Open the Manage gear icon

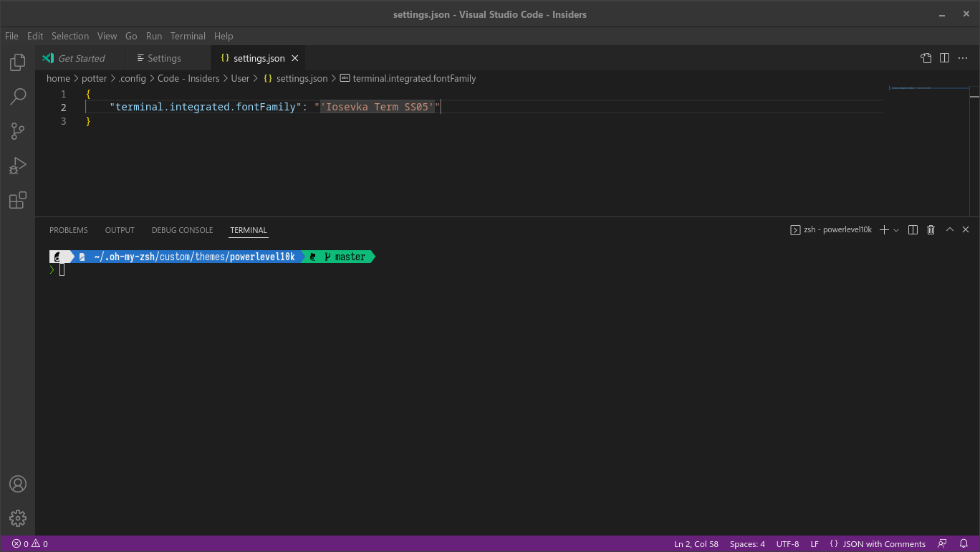tap(17, 518)
